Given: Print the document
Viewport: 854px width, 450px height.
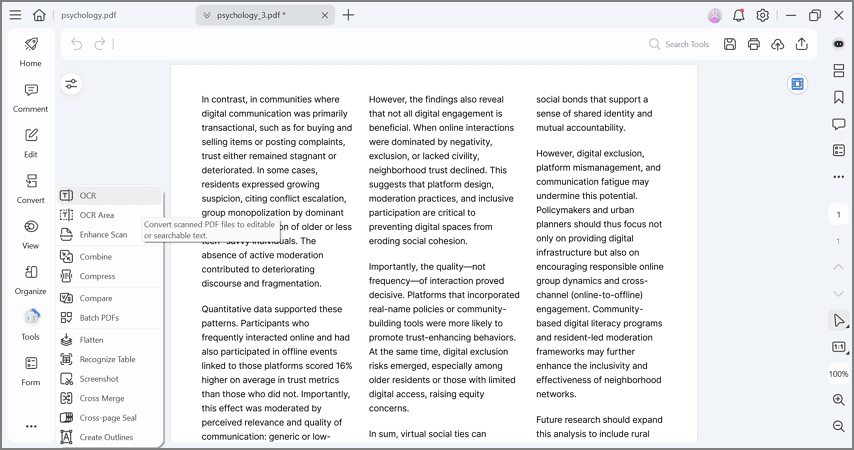Looking at the screenshot, I should [754, 44].
